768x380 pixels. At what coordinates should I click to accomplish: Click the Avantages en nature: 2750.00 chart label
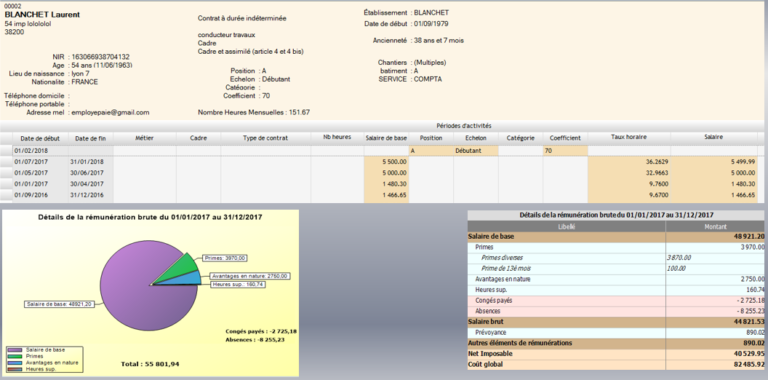pyautogui.click(x=250, y=276)
